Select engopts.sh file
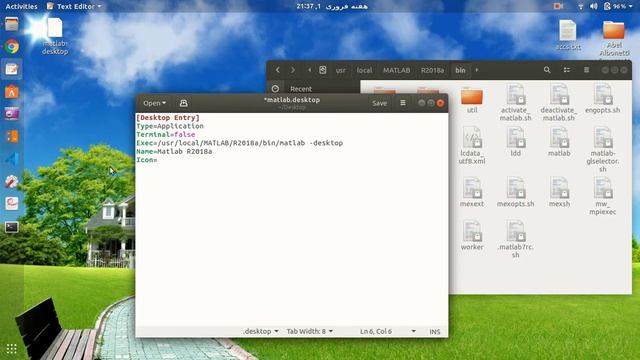The width and height of the screenshot is (640, 360). tap(602, 98)
